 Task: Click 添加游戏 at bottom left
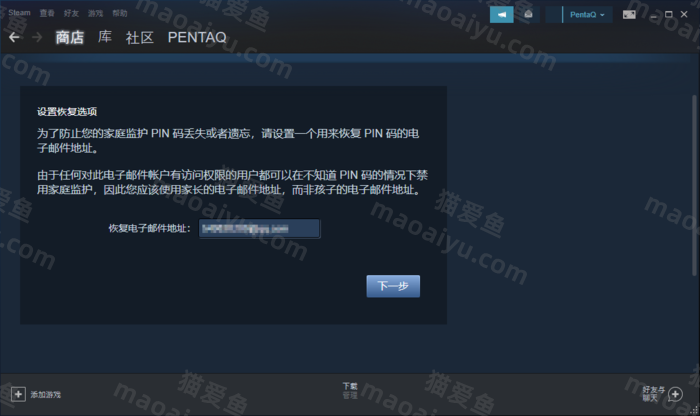[x=46, y=395]
